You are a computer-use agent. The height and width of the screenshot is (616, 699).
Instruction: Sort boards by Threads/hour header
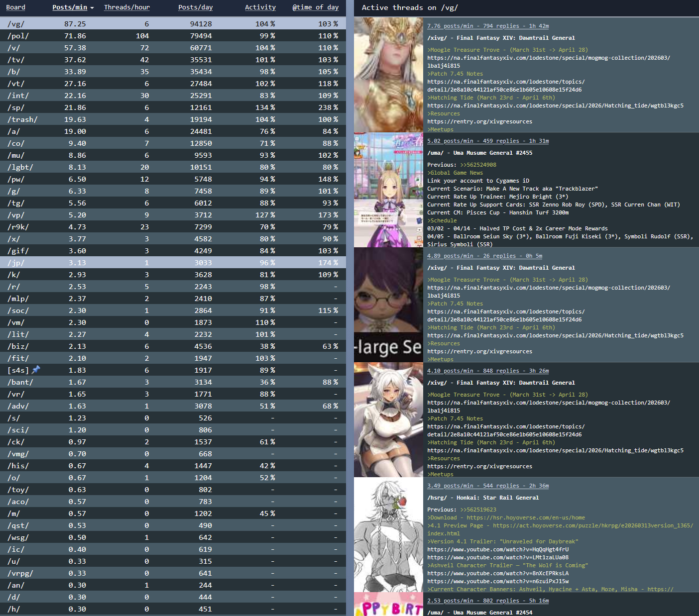pos(127,7)
